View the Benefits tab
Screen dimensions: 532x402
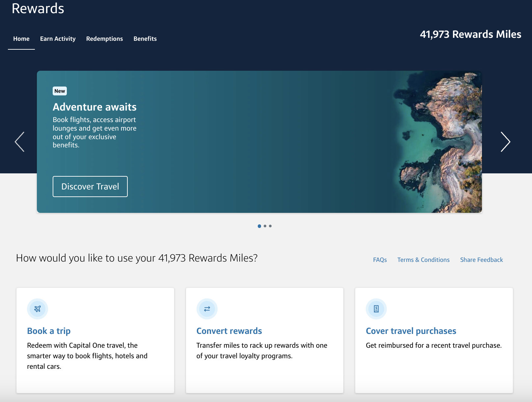coord(145,39)
